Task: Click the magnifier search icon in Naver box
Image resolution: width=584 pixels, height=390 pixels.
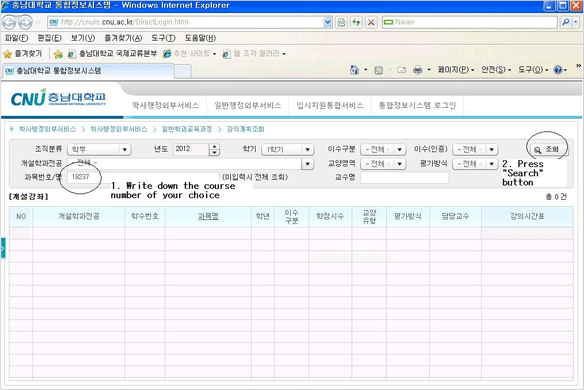Action: tap(566, 22)
